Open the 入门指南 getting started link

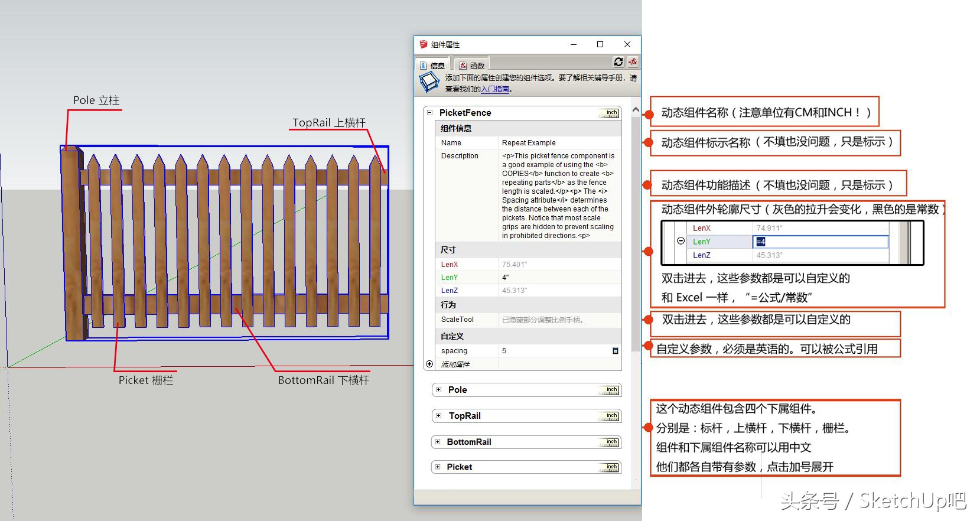pos(495,89)
